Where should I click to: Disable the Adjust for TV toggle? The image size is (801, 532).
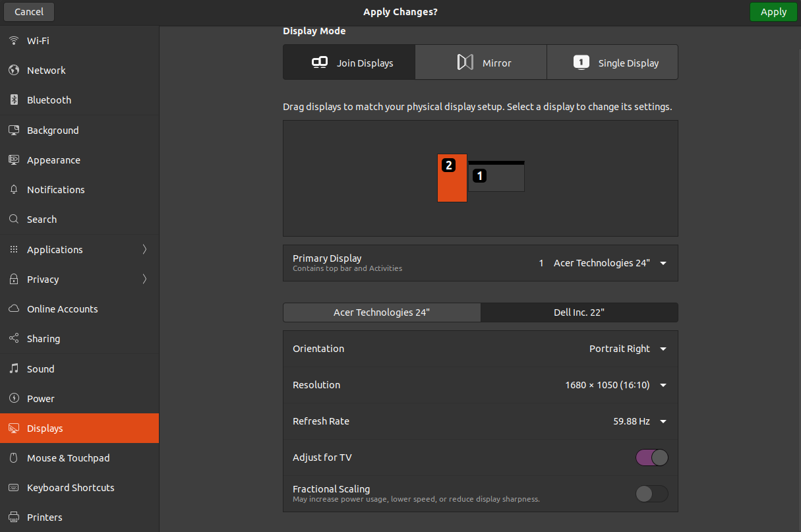(651, 457)
